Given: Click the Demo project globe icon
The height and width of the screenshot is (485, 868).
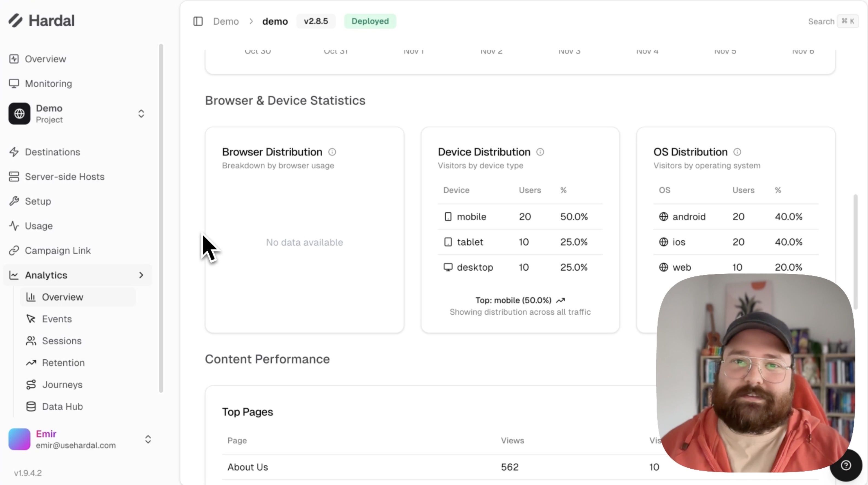Looking at the screenshot, I should click(19, 114).
